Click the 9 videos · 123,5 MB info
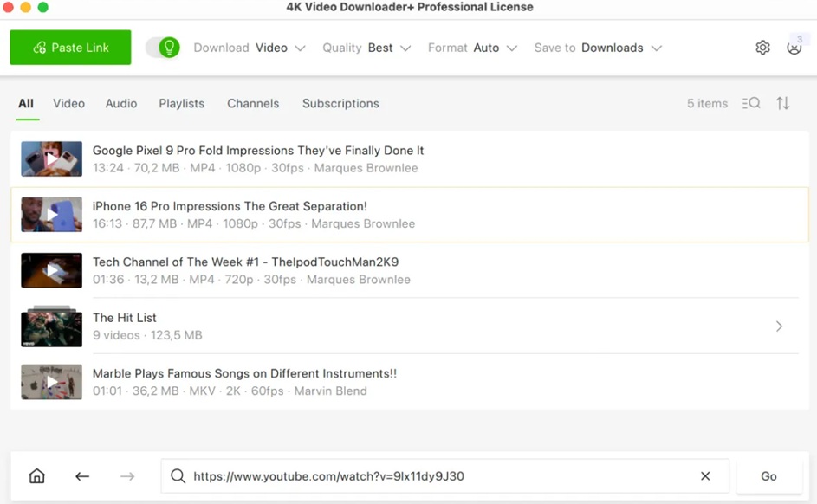The image size is (817, 504). 147,335
